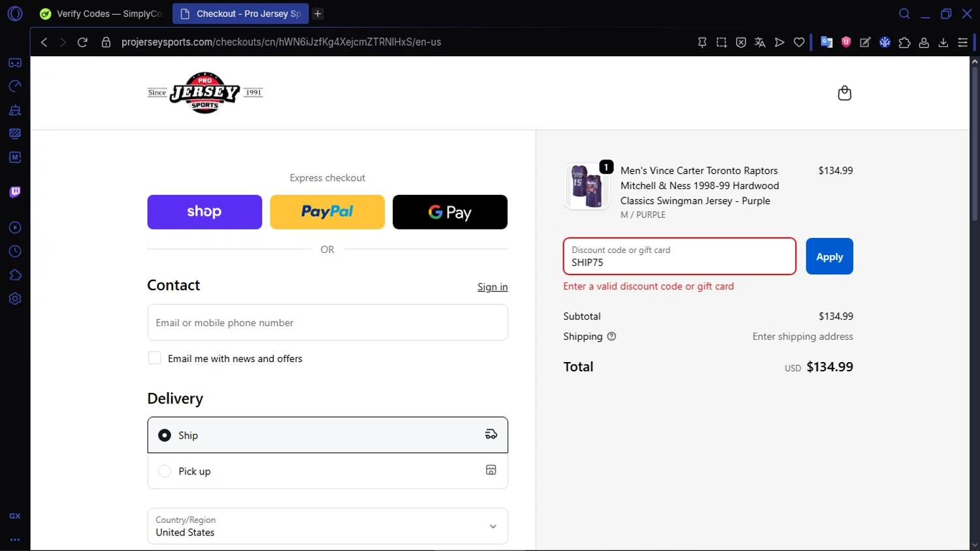Image resolution: width=980 pixels, height=551 pixels.
Task: Click shipping info question mark icon
Action: (612, 336)
